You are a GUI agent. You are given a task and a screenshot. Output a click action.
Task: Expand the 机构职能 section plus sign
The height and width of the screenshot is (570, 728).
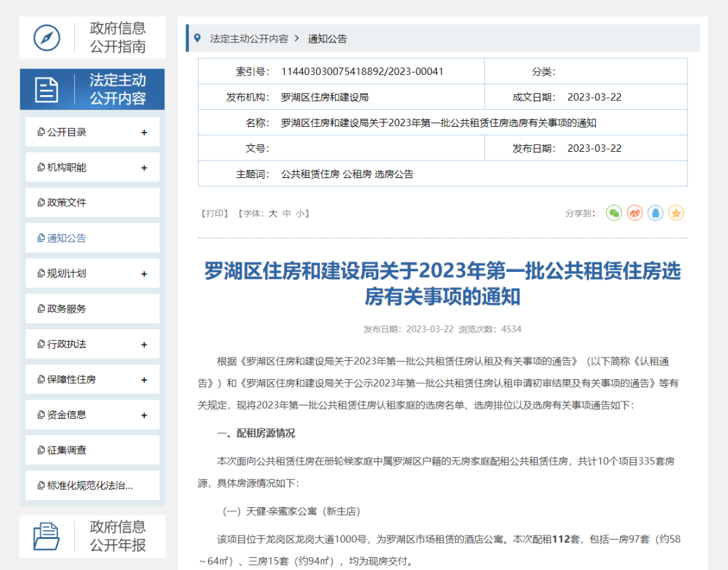pos(144,168)
